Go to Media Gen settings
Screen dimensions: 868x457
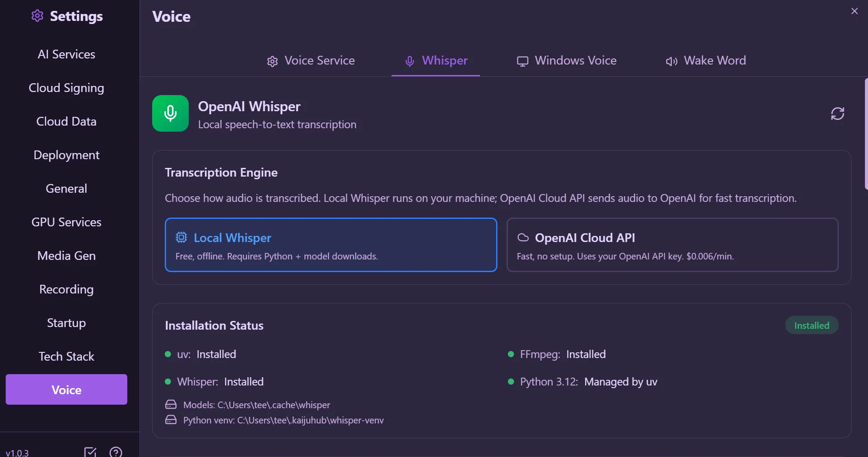pyautogui.click(x=66, y=256)
